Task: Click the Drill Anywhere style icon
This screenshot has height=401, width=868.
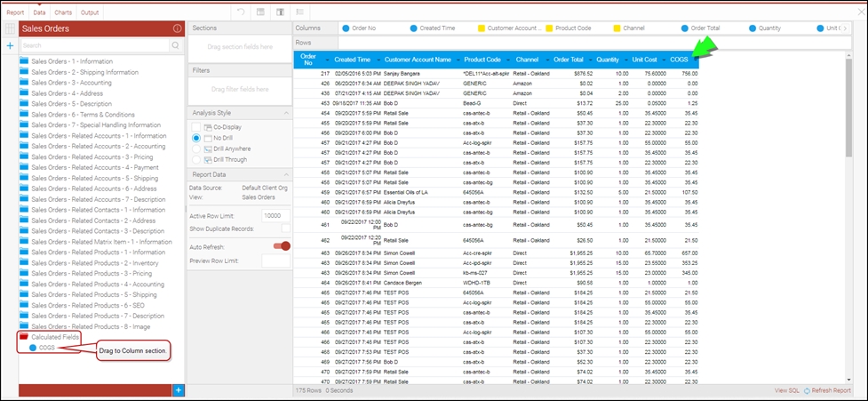Action: point(208,149)
